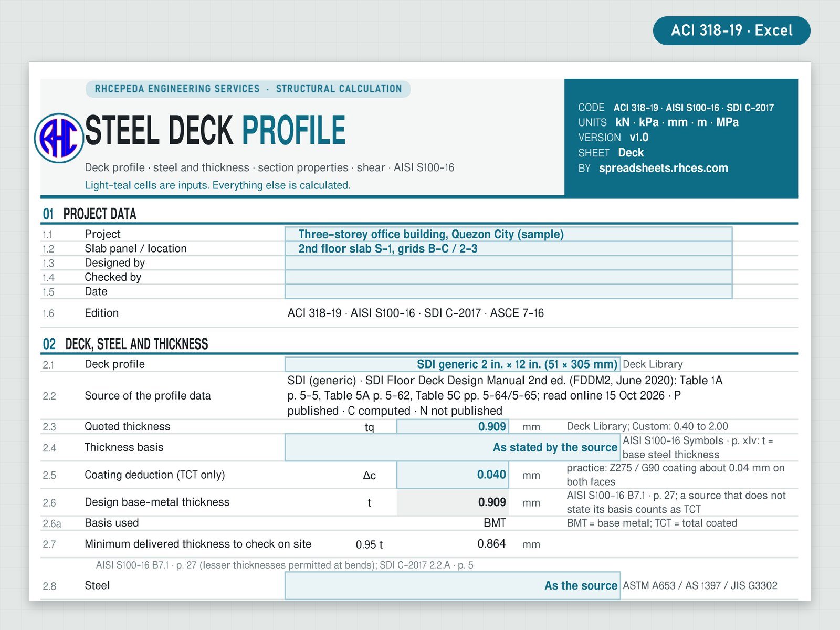Click the empty Designed by input cell
This screenshot has width=840, height=630.
pyautogui.click(x=508, y=263)
